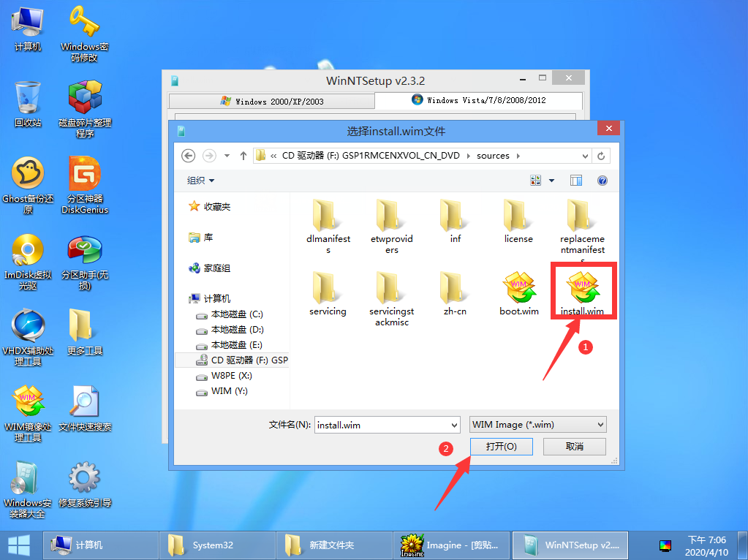Open the servicing folder
Viewport: 748px width, 560px height.
click(x=328, y=286)
